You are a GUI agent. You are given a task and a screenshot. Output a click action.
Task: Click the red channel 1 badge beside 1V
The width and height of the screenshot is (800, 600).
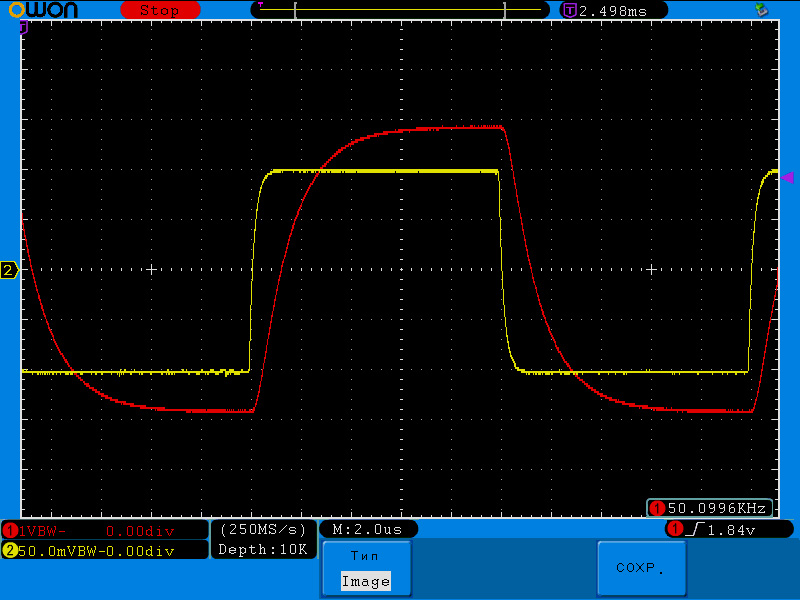(x=9, y=531)
